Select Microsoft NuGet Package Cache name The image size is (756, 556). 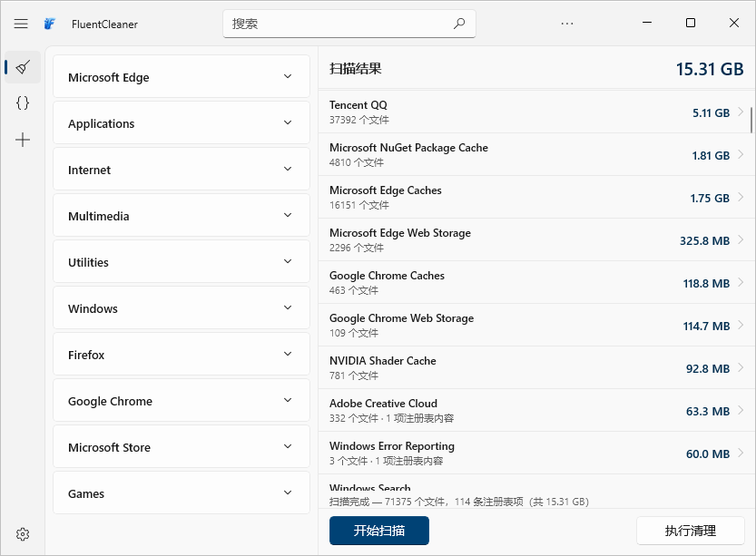(408, 148)
